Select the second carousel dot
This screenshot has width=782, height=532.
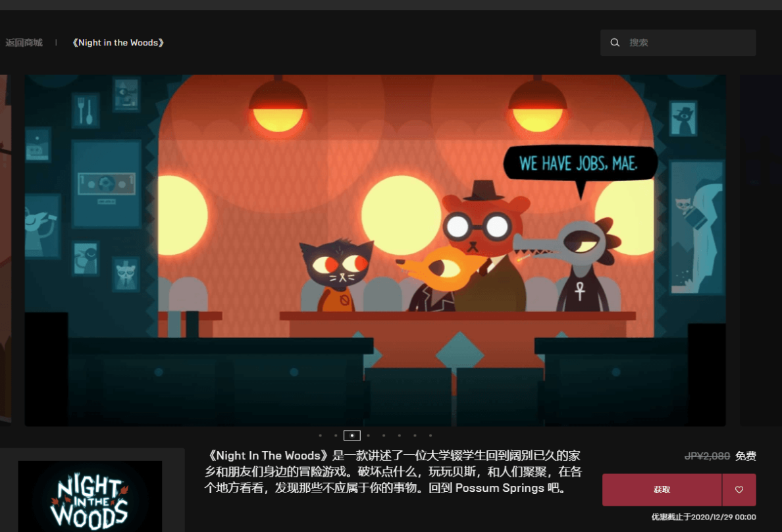(x=336, y=436)
